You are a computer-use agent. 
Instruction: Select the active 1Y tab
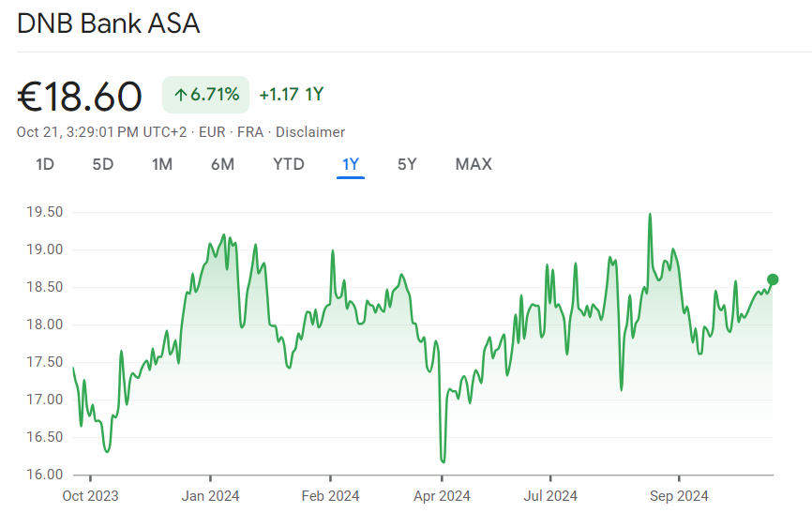pyautogui.click(x=351, y=164)
